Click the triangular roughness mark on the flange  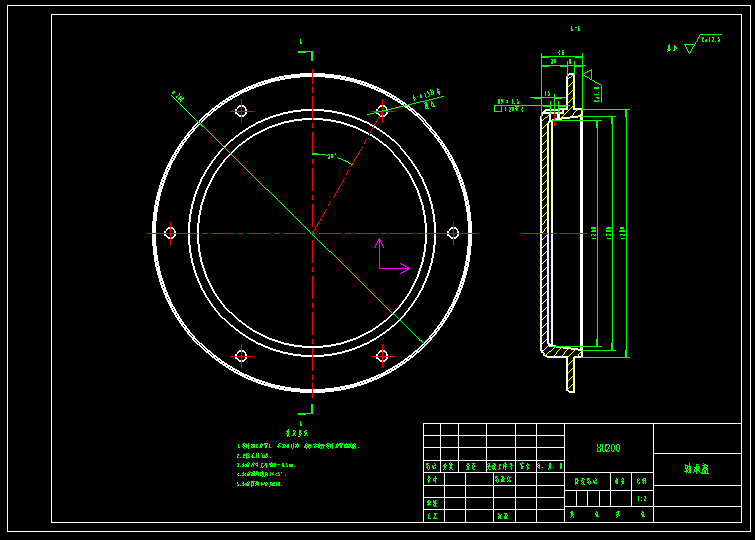tap(587, 74)
